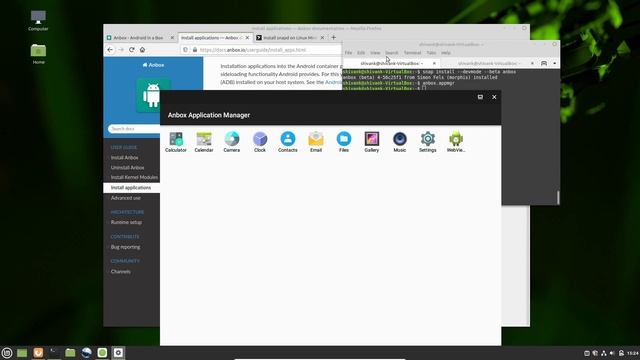Click the Anbox docs home title link
This screenshot has width=640, height=360.
[x=153, y=65]
